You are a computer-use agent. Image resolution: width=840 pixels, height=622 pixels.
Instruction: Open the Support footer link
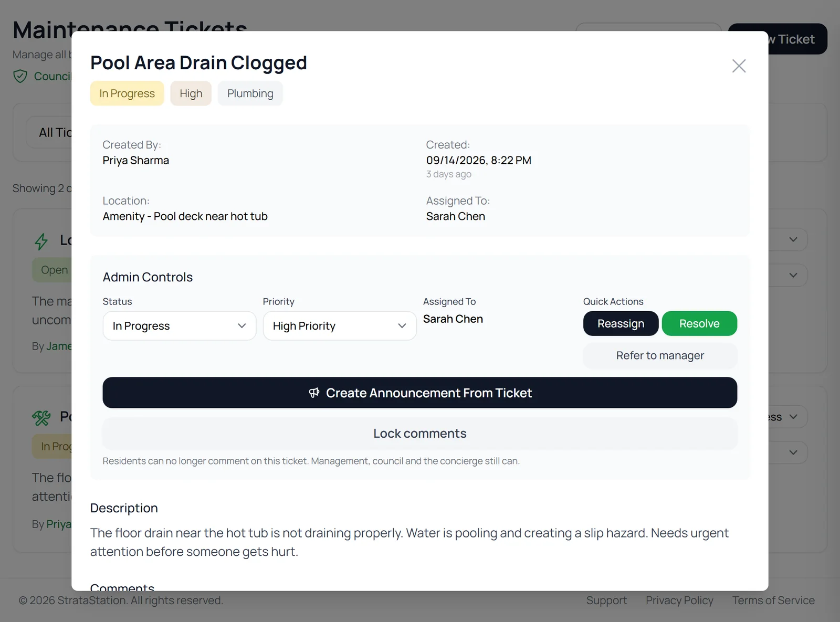[x=606, y=600]
